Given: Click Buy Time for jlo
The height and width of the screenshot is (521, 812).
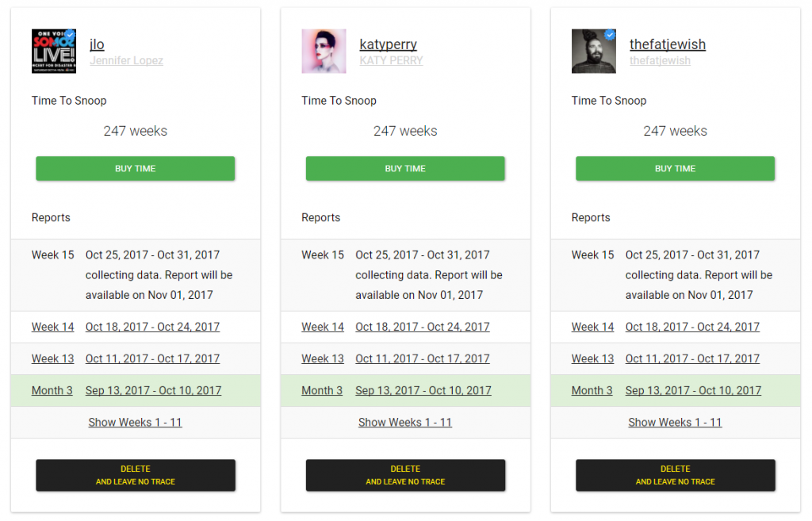Looking at the screenshot, I should [135, 168].
